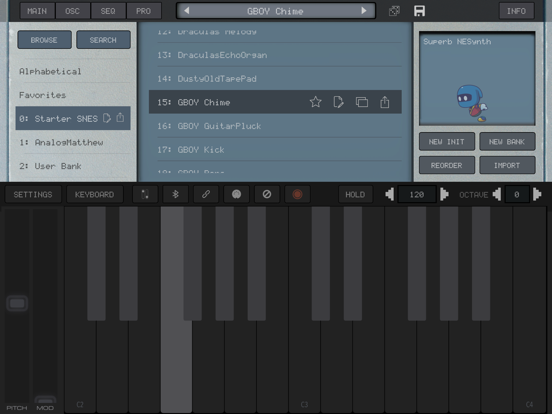Create a patch with NEW INIT
The height and width of the screenshot is (414, 552).
click(x=447, y=142)
